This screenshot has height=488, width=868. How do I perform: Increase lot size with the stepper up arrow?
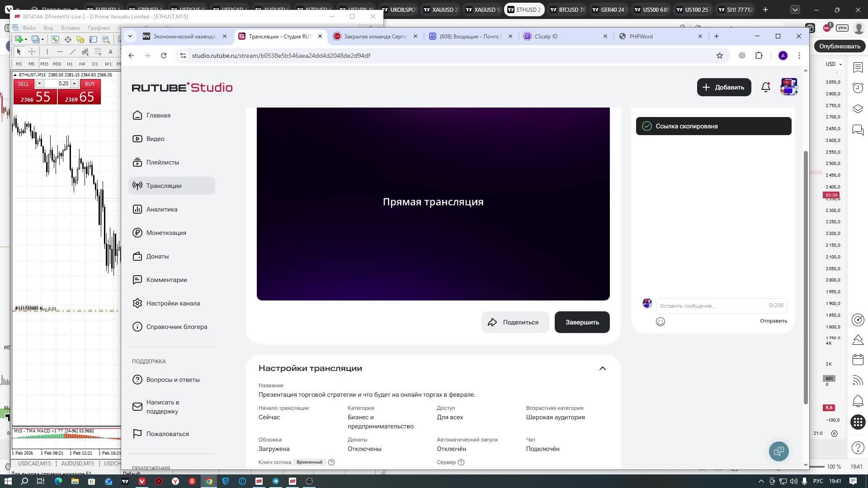(x=74, y=84)
